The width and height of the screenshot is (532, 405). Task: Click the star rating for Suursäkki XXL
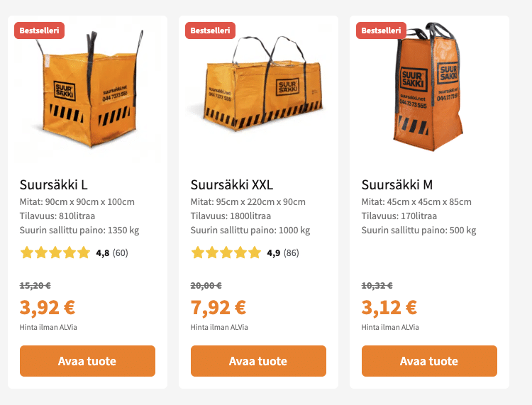click(226, 253)
